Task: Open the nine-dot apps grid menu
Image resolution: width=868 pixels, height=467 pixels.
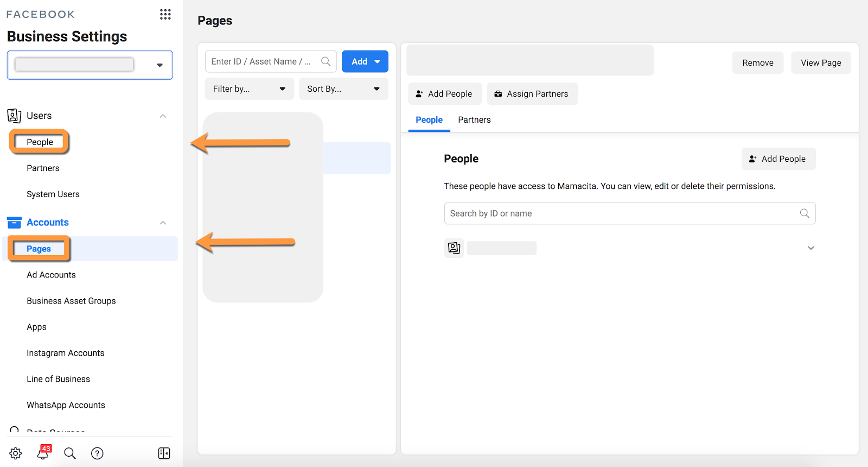Action: point(165,14)
